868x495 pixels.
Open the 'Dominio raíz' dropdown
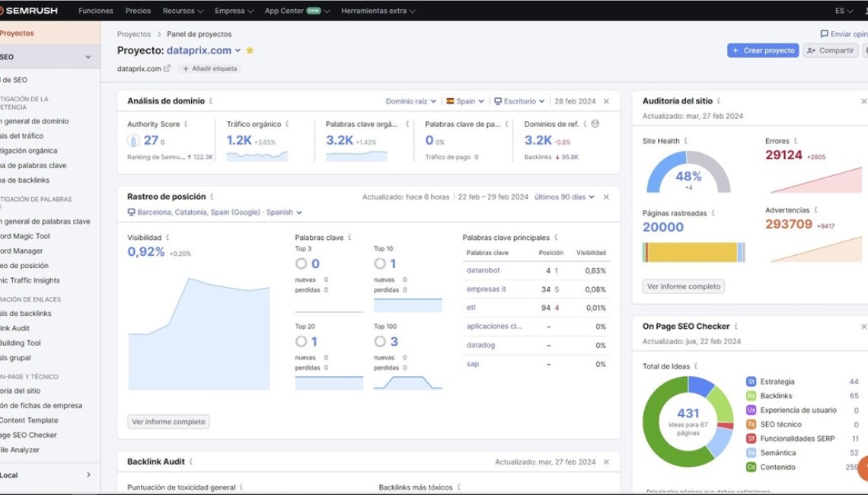[408, 101]
